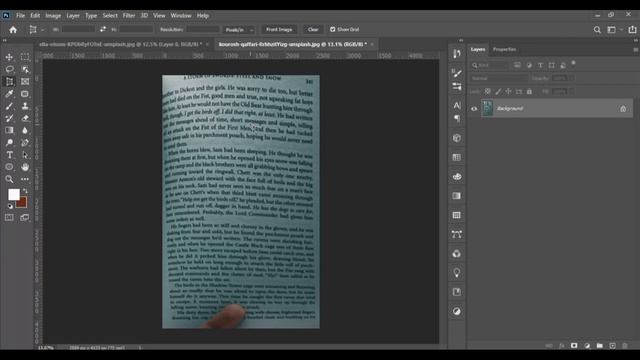Open the History panel icon in dock
640x360 pixels.
[x=457, y=54]
